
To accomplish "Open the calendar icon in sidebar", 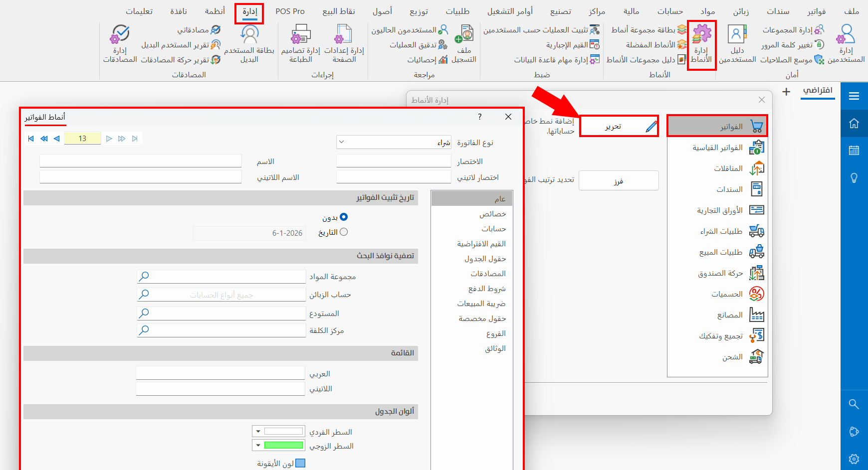I will pos(854,150).
